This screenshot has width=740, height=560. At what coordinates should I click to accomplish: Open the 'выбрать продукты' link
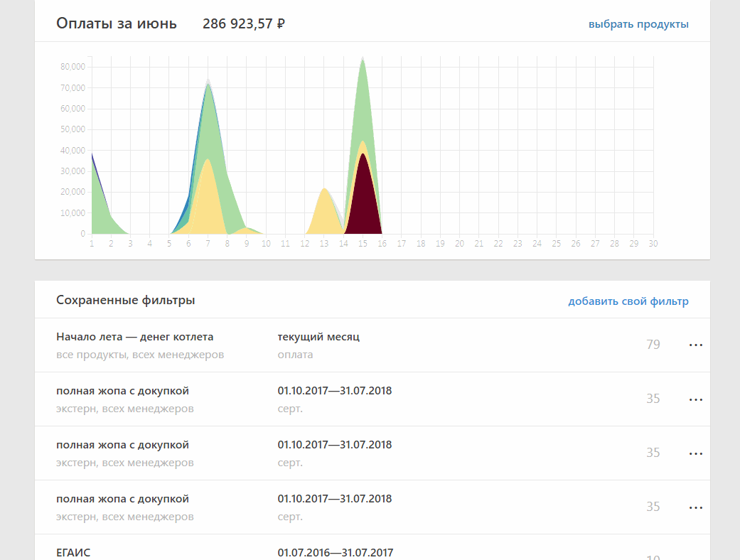638,24
